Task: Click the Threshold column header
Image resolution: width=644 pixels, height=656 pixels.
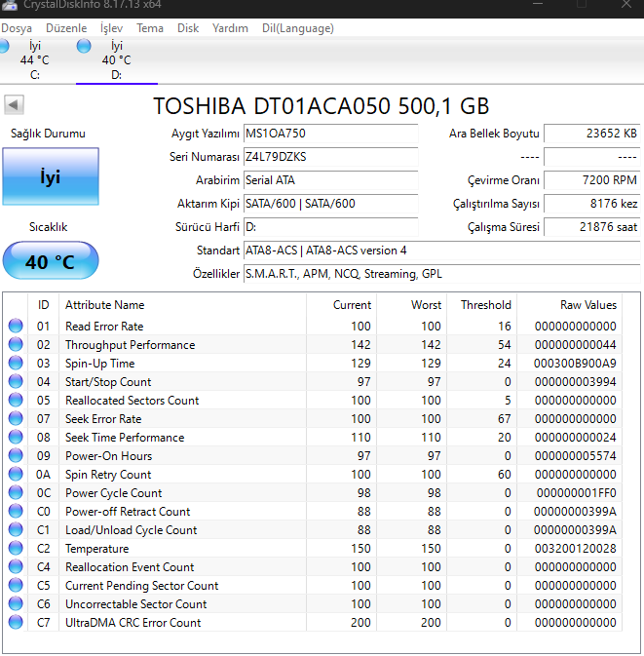Action: 481,305
